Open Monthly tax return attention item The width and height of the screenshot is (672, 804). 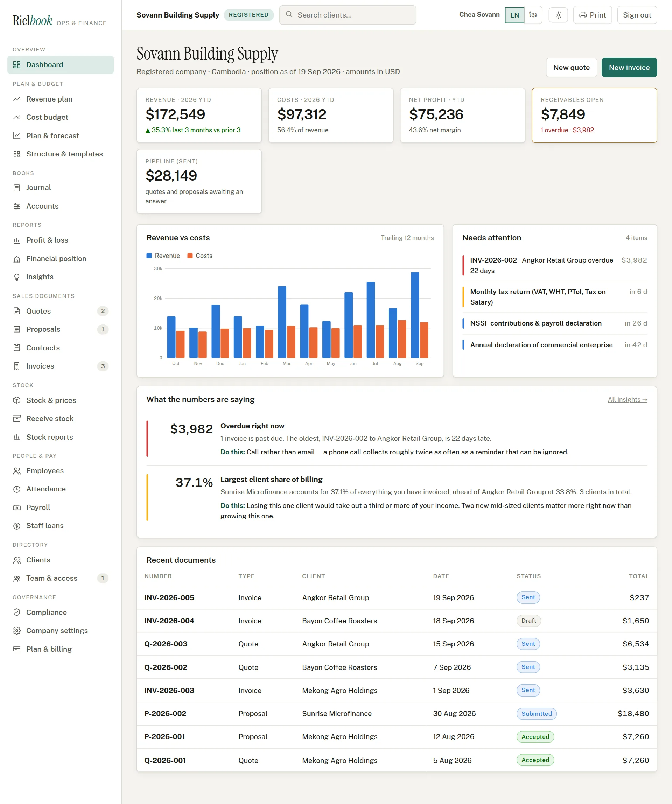tap(554, 297)
